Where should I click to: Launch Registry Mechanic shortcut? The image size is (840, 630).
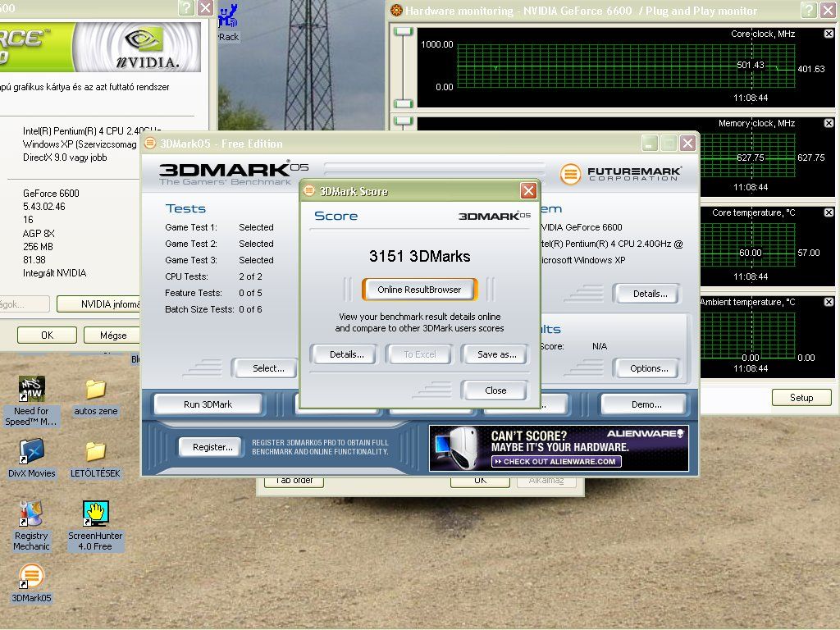coord(32,526)
